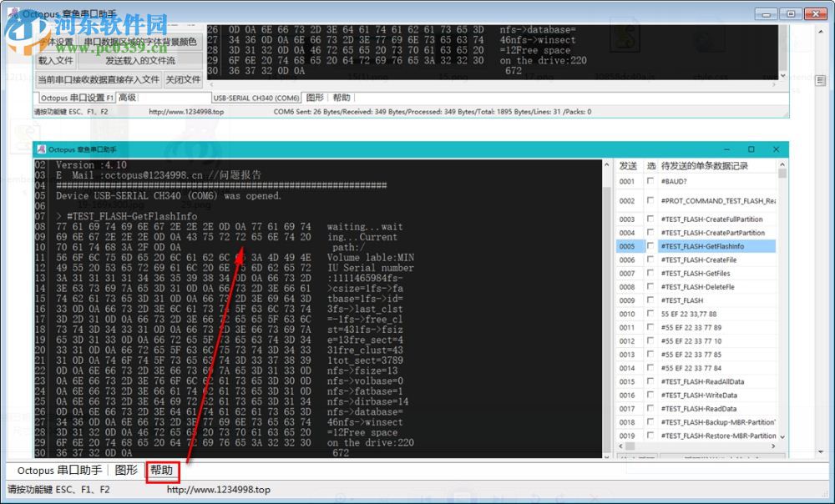835x504 pixels.
Task: Close the inner cyan Octopus window
Action: click(x=776, y=149)
